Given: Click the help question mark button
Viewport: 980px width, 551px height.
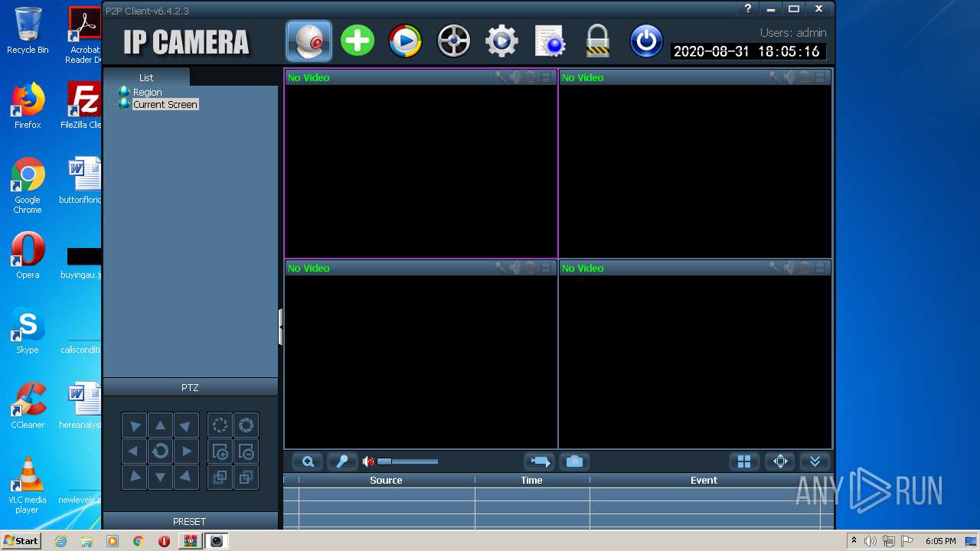Looking at the screenshot, I should tap(748, 8).
